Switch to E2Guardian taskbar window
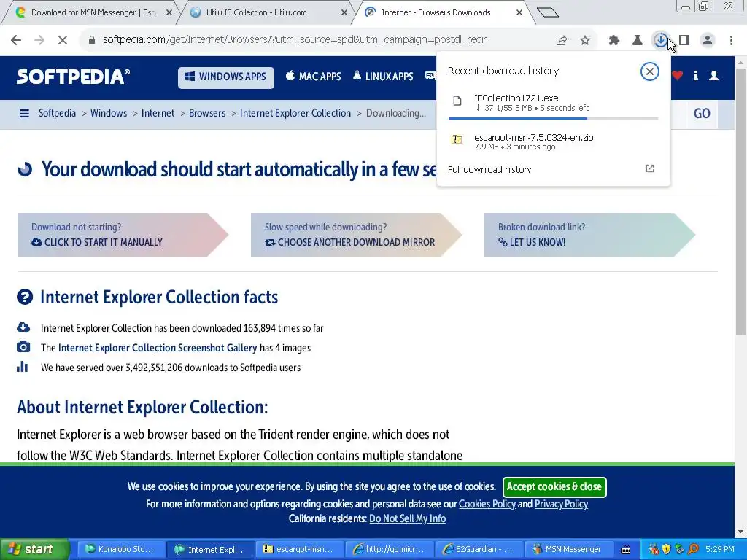The width and height of the screenshot is (747, 560). pos(479,550)
